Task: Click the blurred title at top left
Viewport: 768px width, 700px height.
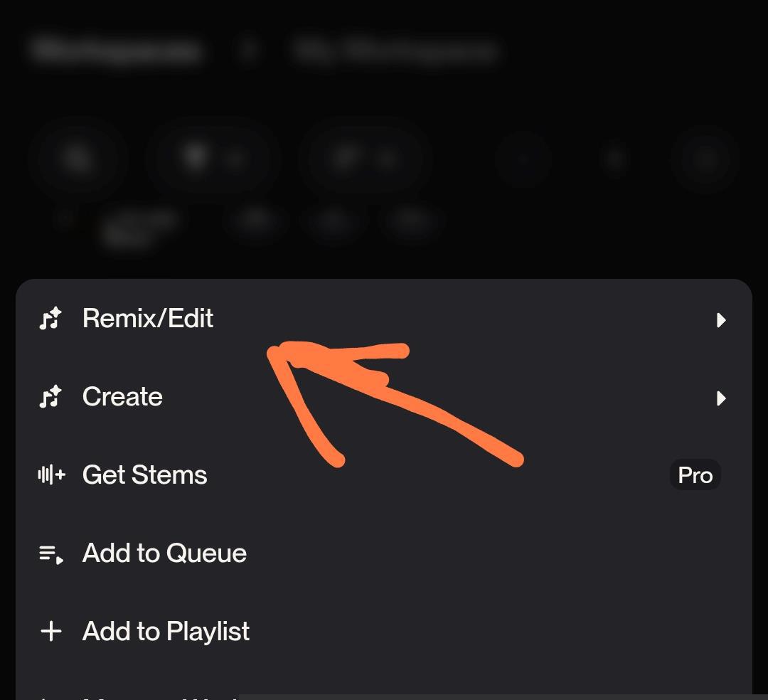Action: coord(116,51)
